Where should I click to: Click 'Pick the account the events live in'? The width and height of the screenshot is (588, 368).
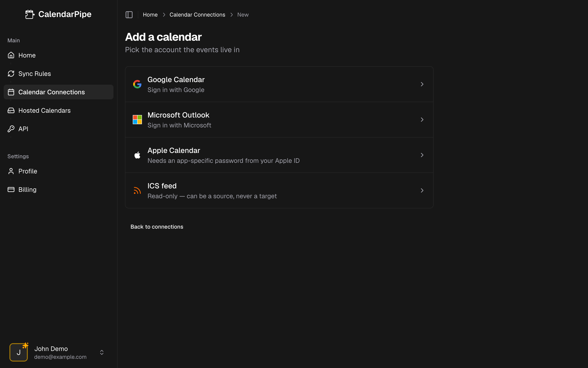182,50
